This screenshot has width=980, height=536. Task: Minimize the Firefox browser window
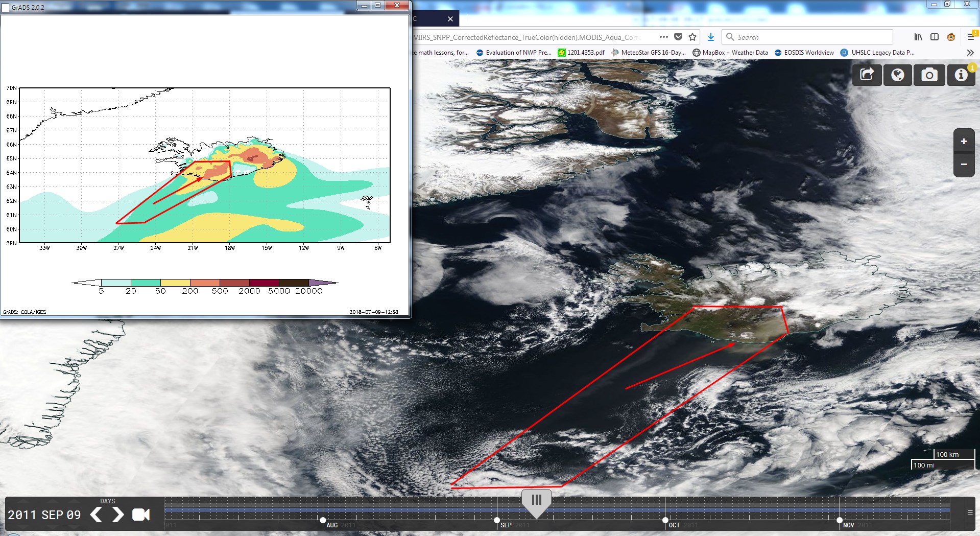tap(934, 4)
